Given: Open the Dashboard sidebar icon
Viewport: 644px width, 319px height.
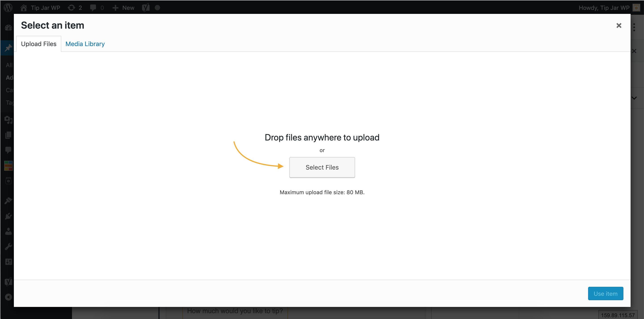Looking at the screenshot, I should click(x=8, y=28).
